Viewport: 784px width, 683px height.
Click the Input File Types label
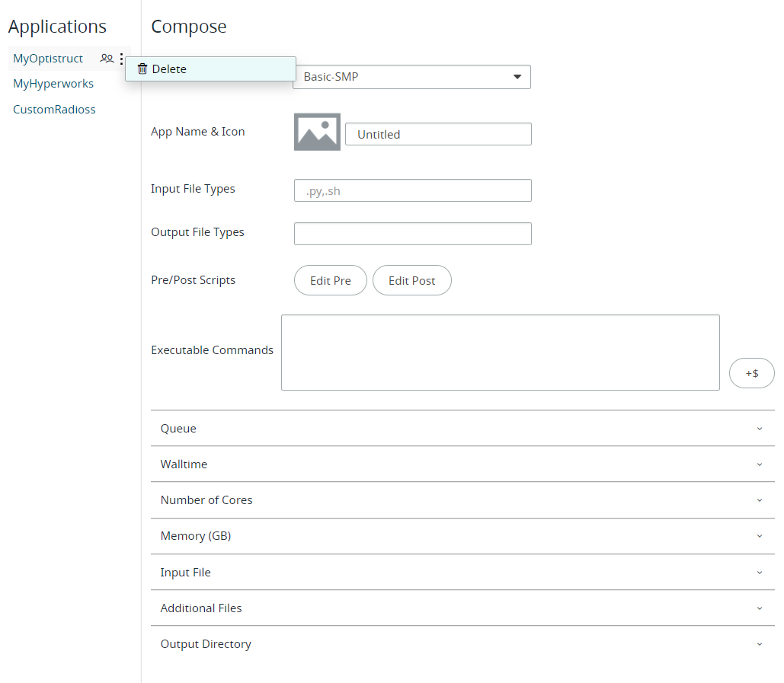(x=193, y=189)
